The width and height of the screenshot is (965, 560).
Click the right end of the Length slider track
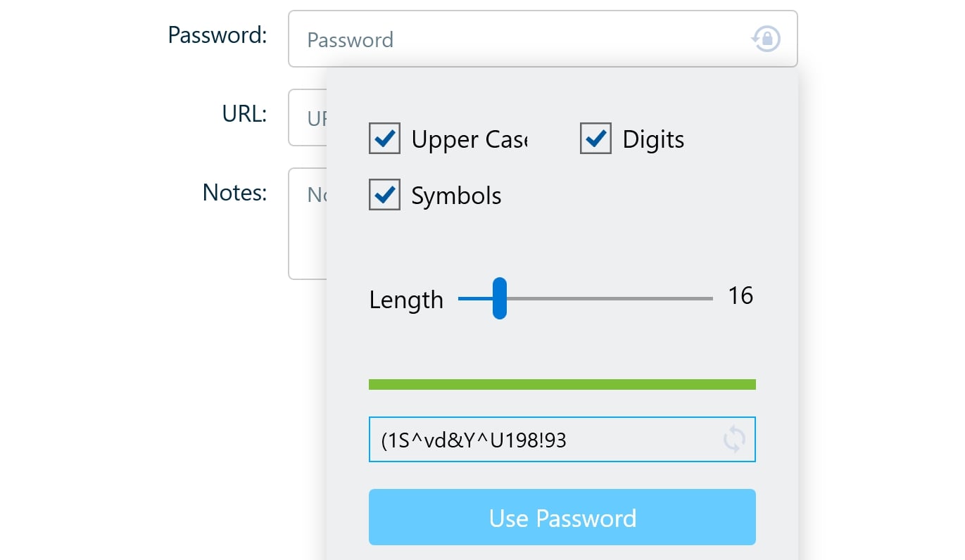click(x=709, y=298)
